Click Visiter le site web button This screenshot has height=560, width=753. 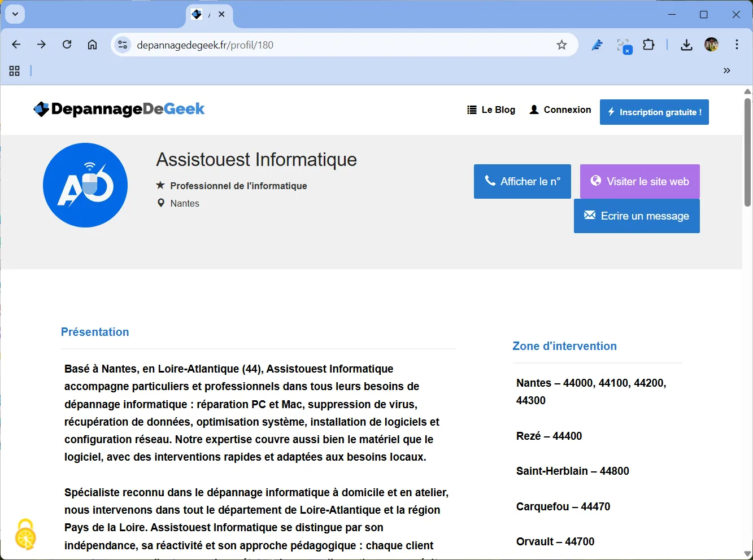[x=640, y=182]
